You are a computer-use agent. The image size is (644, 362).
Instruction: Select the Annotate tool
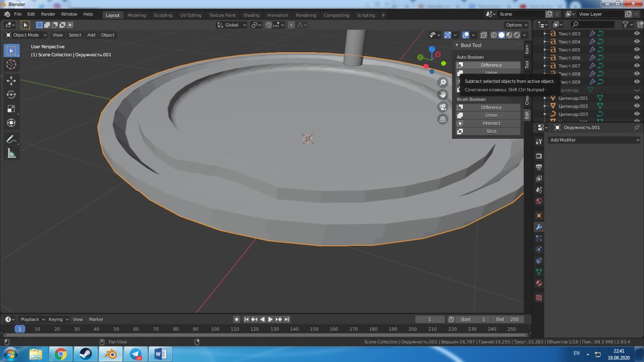(x=11, y=139)
